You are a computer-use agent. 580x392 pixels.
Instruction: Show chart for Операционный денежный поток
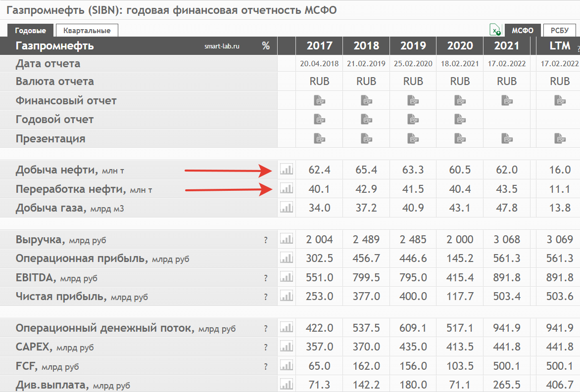tap(287, 327)
